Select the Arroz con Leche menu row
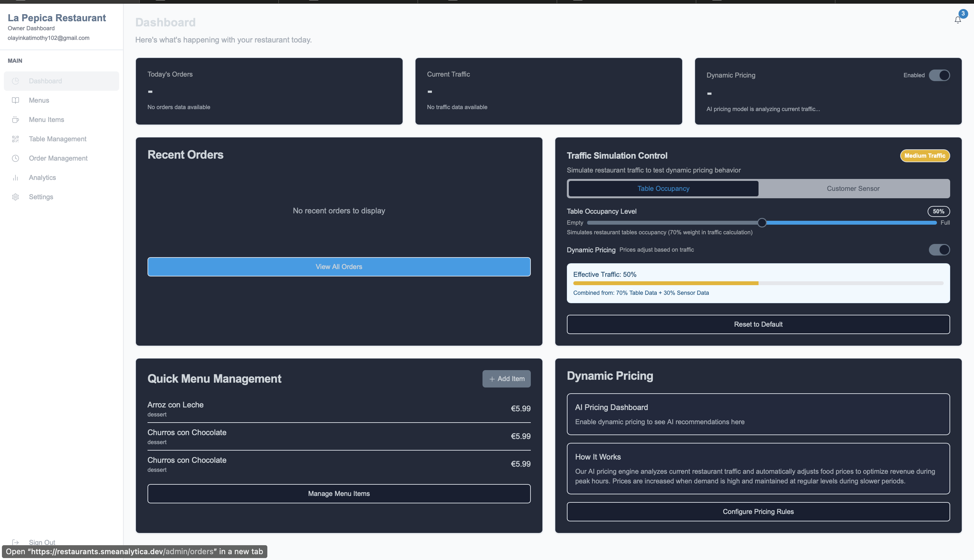Screen dimensions: 974x560 point(339,408)
